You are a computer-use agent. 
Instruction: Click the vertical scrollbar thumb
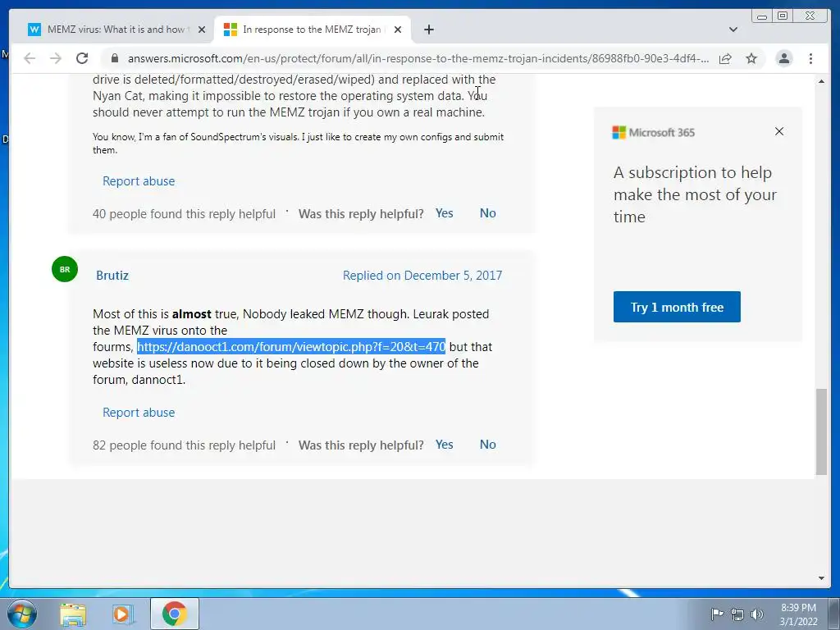pyautogui.click(x=821, y=431)
